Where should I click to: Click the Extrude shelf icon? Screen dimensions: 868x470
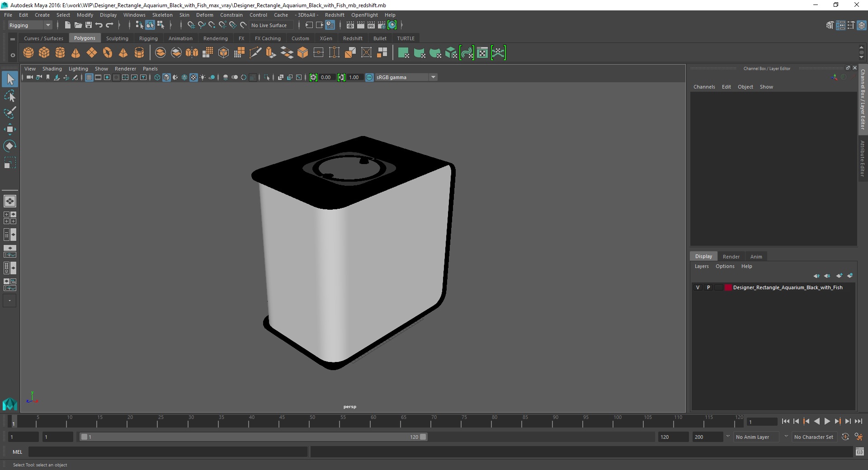271,53
